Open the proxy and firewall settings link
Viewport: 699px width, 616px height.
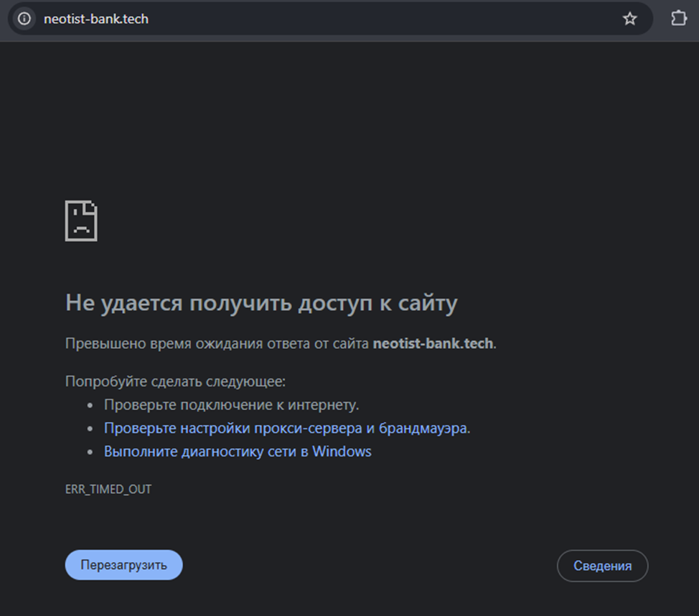[x=287, y=428]
